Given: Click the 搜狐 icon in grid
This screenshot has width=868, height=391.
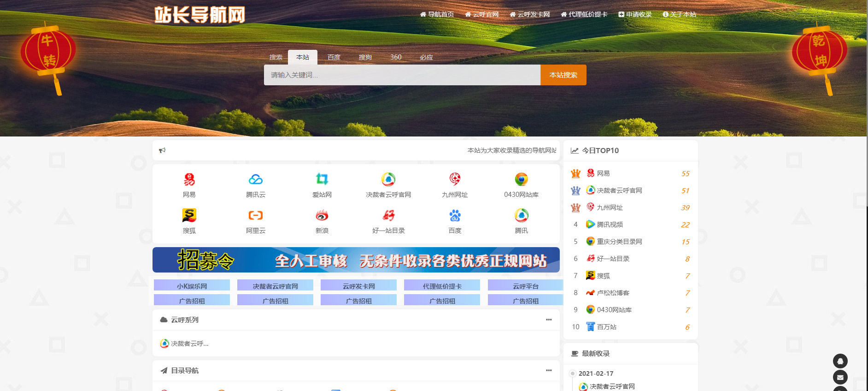Looking at the screenshot, I should 189,215.
